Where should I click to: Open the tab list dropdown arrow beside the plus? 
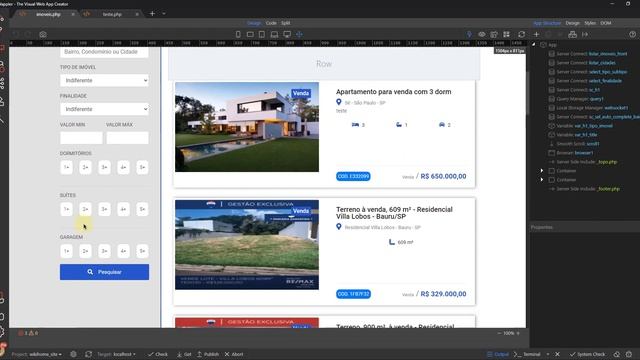click(x=164, y=13)
